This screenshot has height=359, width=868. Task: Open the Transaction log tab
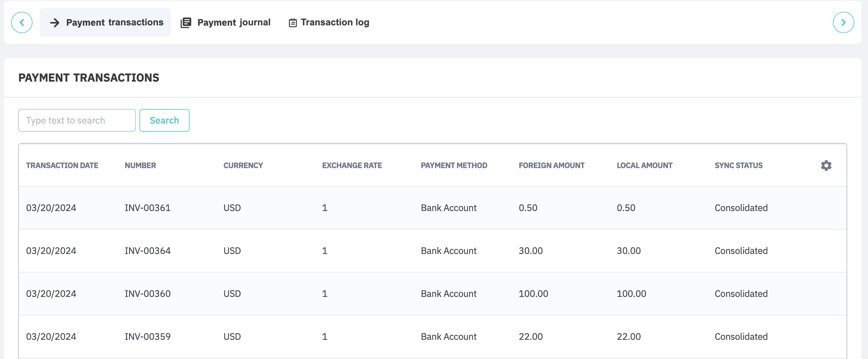coord(335,22)
